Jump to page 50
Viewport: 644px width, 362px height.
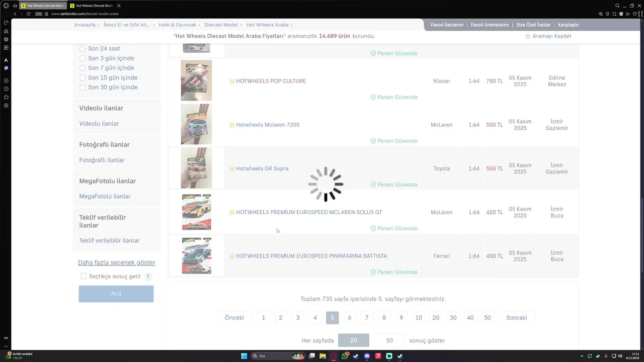488,318
